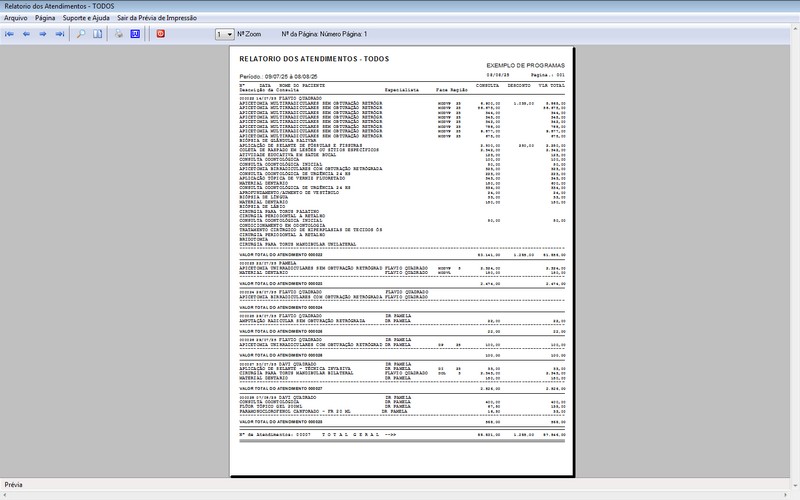Screen dimensions: 800x500
Task: Click the magnifying glass zoom icon
Action: point(81,34)
